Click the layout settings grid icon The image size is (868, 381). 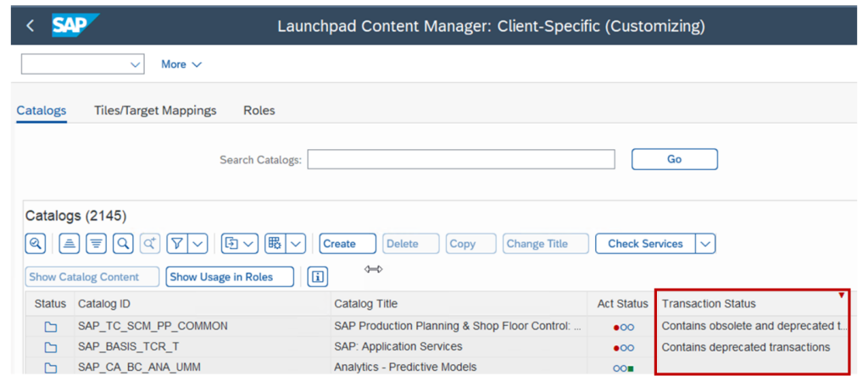pyautogui.click(x=275, y=243)
